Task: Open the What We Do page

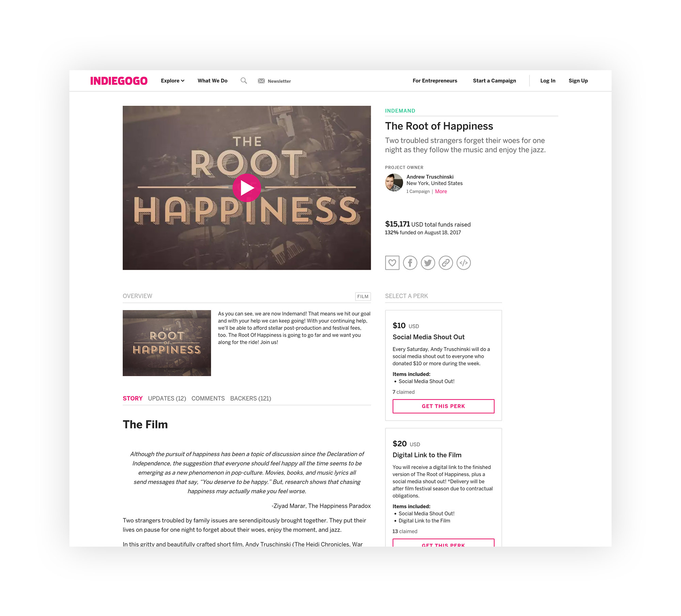Action: 212,81
